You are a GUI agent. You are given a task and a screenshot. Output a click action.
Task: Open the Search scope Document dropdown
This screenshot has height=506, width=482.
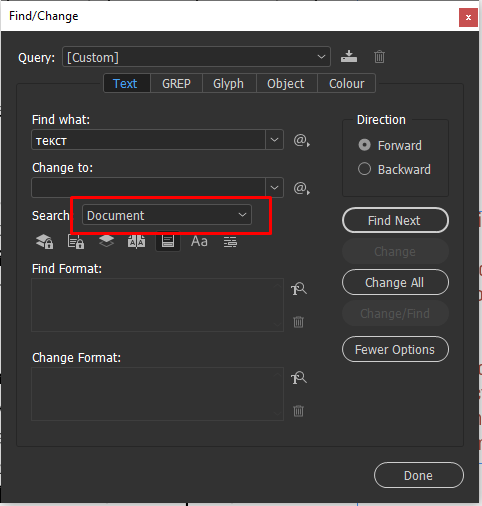click(x=167, y=215)
